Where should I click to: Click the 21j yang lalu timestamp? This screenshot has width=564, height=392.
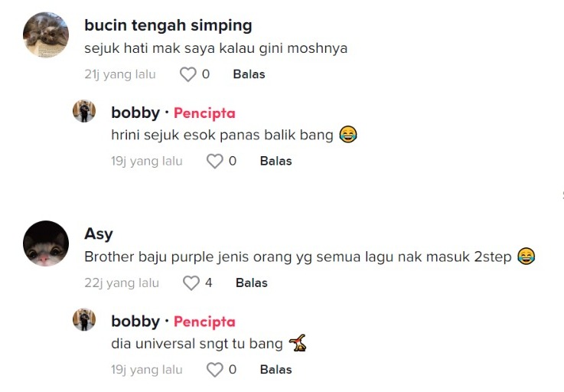coord(120,74)
